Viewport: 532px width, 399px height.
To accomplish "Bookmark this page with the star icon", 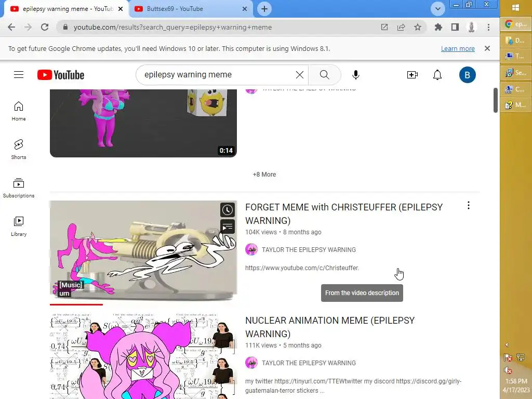I will [418, 27].
